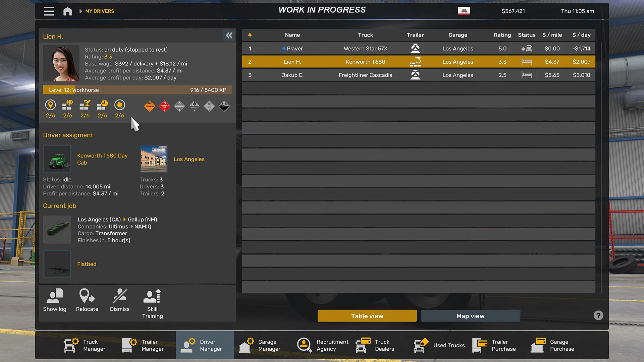This screenshot has height=362, width=644.
Task: Sort table by Name column
Action: coord(292,35)
